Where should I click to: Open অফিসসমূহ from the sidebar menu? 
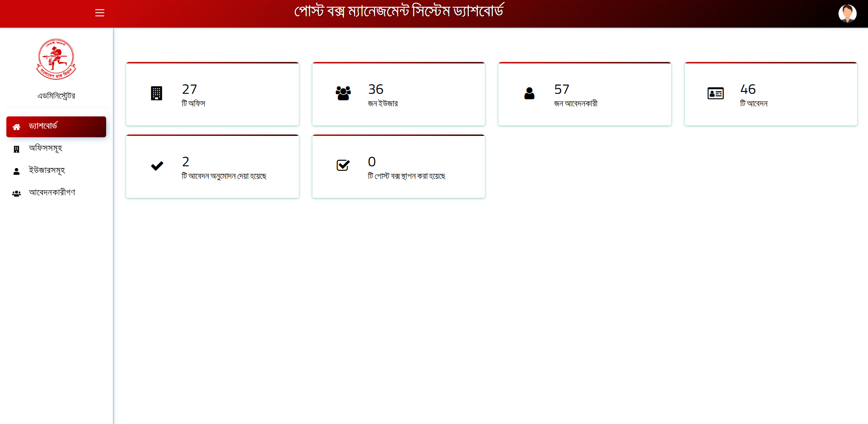[45, 148]
